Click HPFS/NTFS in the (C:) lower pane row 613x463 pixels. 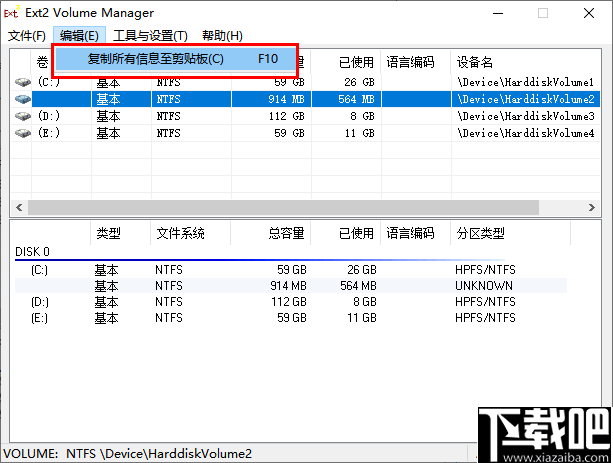pyautogui.click(x=485, y=270)
